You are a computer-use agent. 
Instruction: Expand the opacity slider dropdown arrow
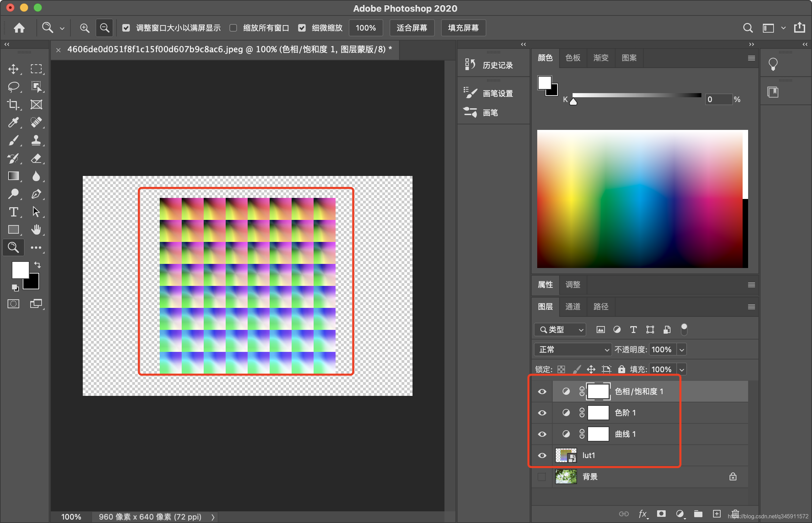point(682,350)
